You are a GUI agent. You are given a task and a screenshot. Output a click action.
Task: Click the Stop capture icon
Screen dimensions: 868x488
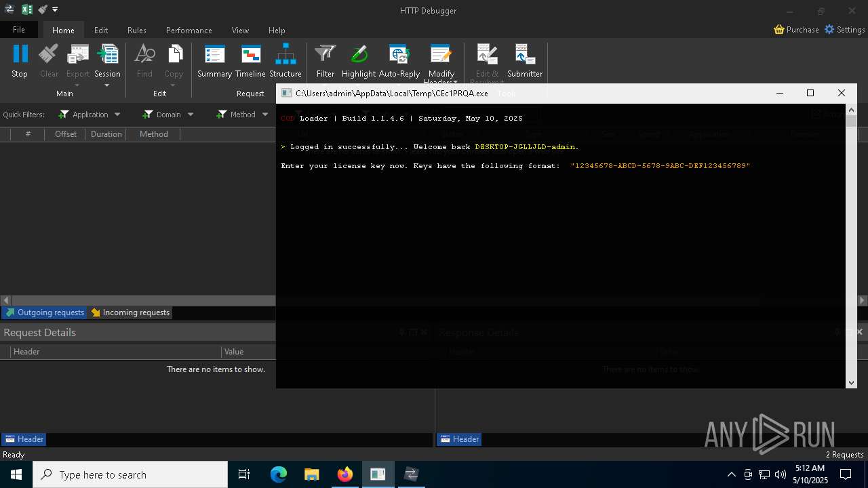click(x=20, y=54)
